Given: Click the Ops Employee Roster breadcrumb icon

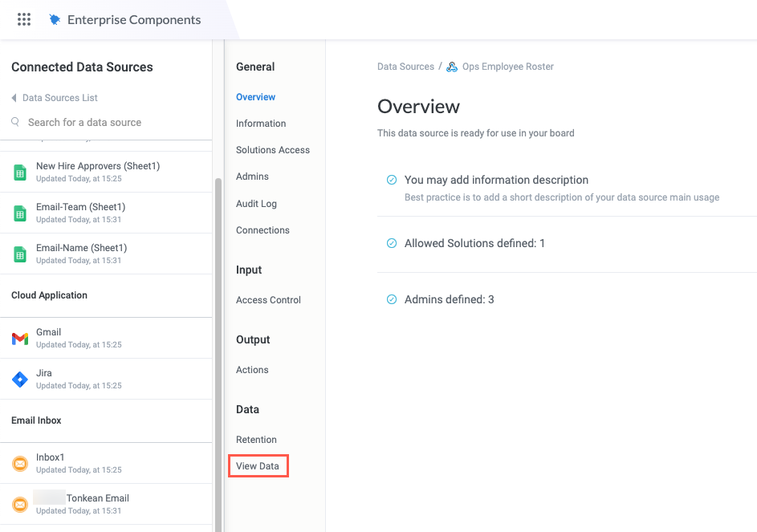Looking at the screenshot, I should point(451,67).
